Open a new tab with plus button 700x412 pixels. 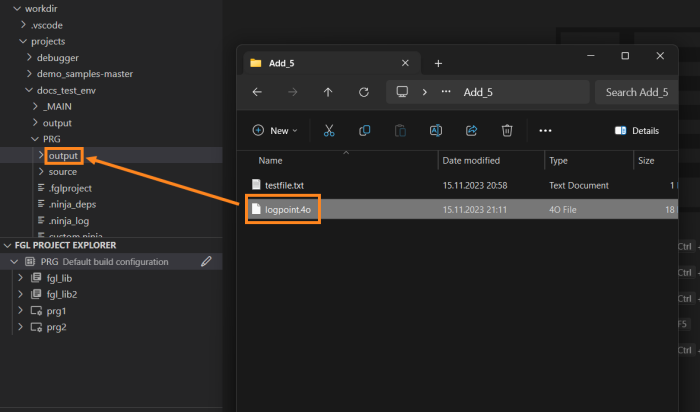point(438,63)
